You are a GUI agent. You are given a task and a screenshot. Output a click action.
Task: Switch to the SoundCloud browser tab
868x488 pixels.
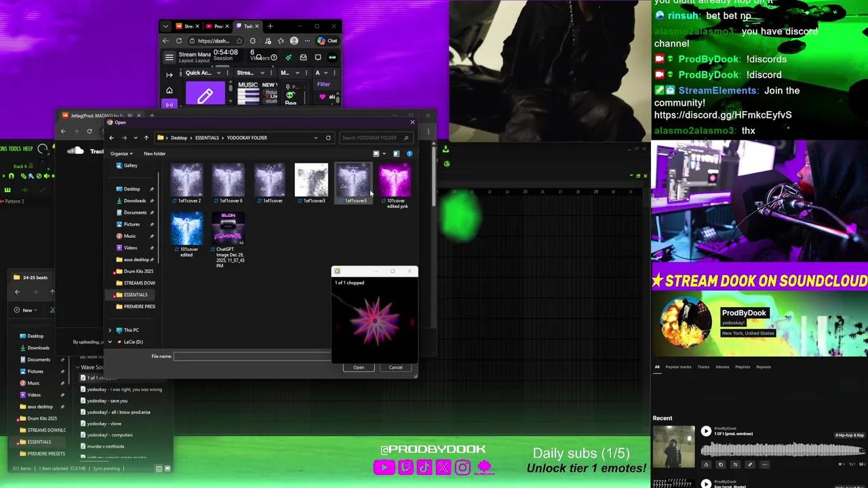(x=186, y=26)
